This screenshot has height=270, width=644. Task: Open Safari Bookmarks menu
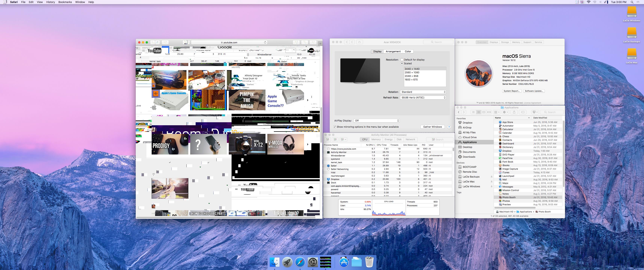tap(65, 2)
